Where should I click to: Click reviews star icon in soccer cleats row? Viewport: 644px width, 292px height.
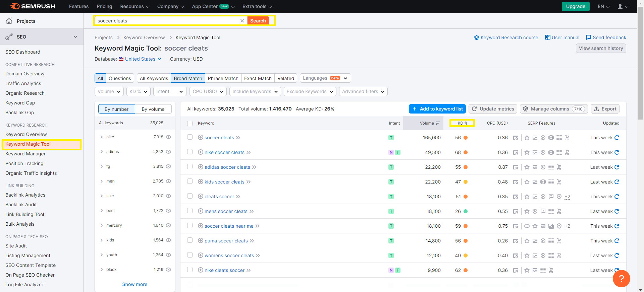pyautogui.click(x=527, y=138)
